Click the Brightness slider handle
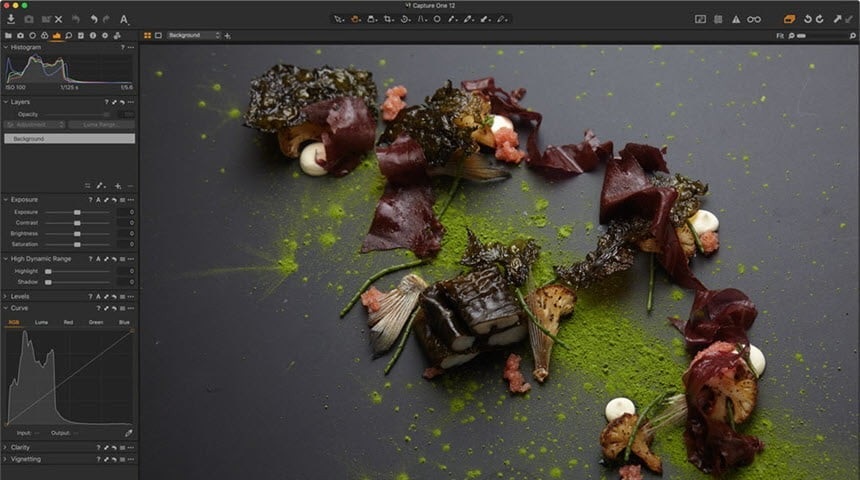 tap(77, 233)
